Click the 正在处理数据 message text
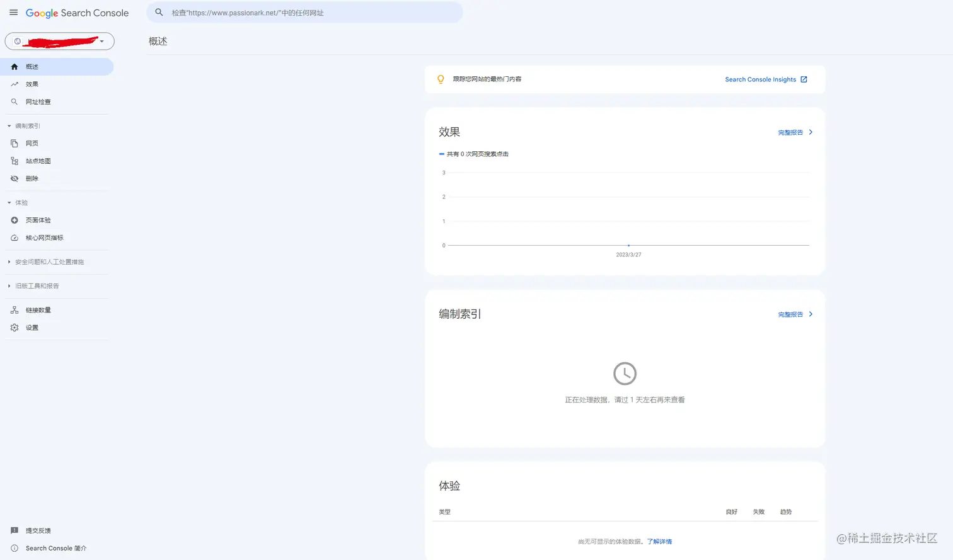The height and width of the screenshot is (560, 953). pos(625,400)
